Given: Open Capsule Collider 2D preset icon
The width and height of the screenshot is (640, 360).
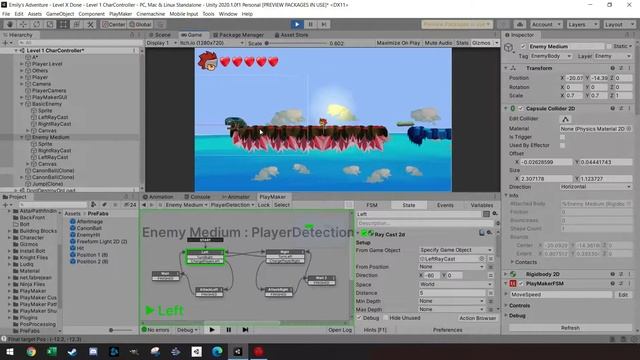Looking at the screenshot, I should (x=621, y=109).
